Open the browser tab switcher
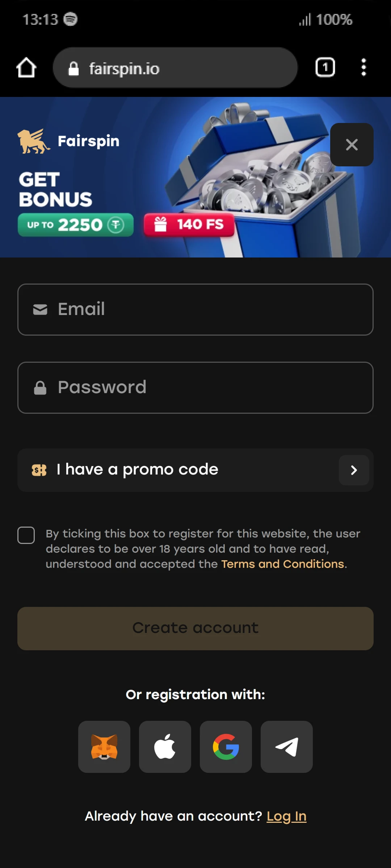Image resolution: width=391 pixels, height=868 pixels. [x=325, y=68]
